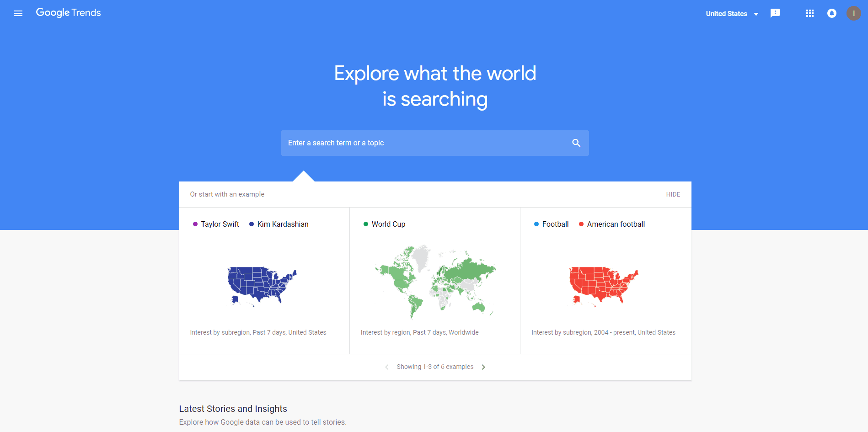Open the World Cup example term

389,224
